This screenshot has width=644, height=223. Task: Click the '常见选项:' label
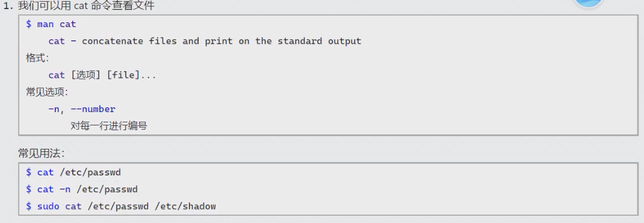tap(47, 92)
